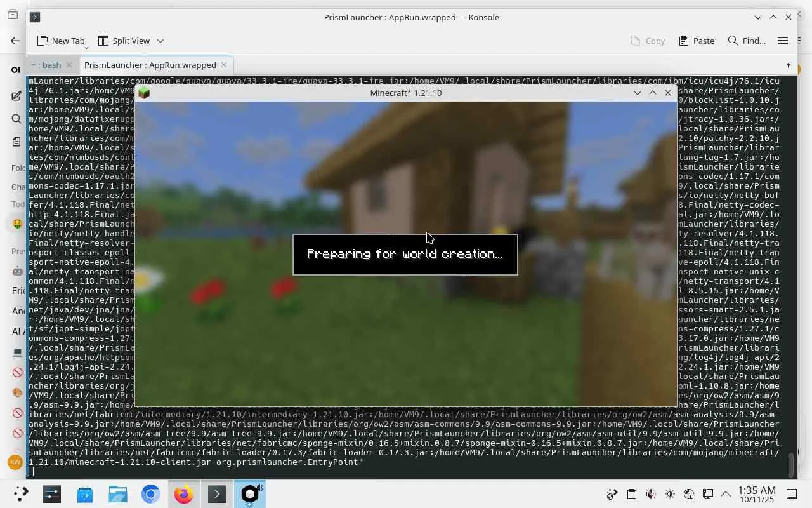Image resolution: width=812 pixels, height=508 pixels.
Task: Paste clipboard using Konsole's Paste button
Action: (697, 41)
